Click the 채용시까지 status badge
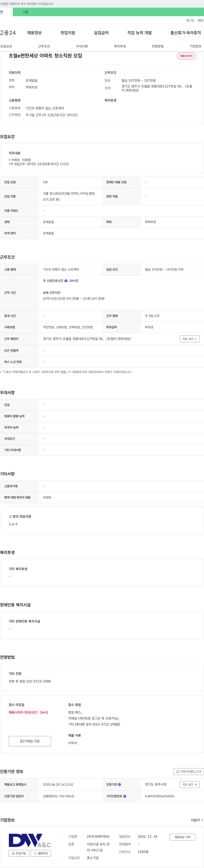The width and height of the screenshot is (204, 868). (186, 56)
